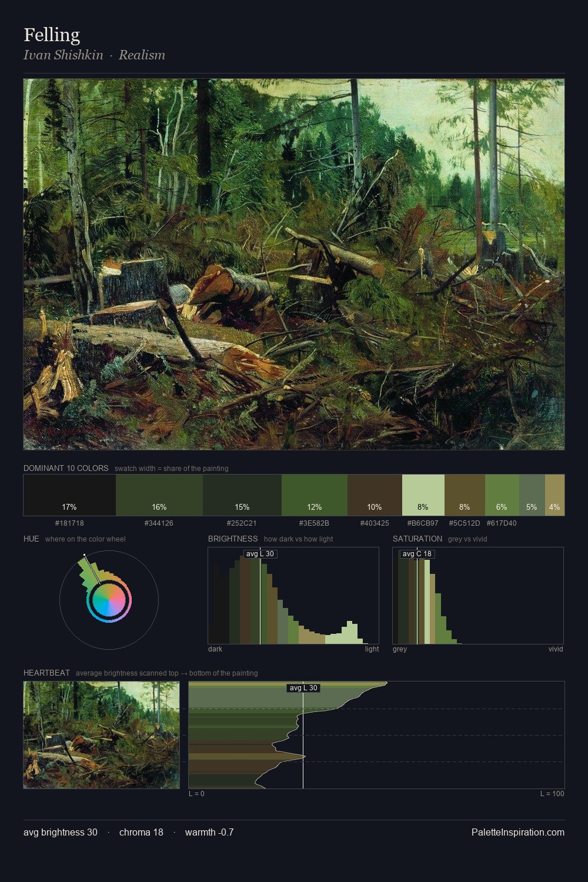Pick the 8% olive-brown swatch #5C512D
The width and height of the screenshot is (588, 882).
tap(465, 495)
